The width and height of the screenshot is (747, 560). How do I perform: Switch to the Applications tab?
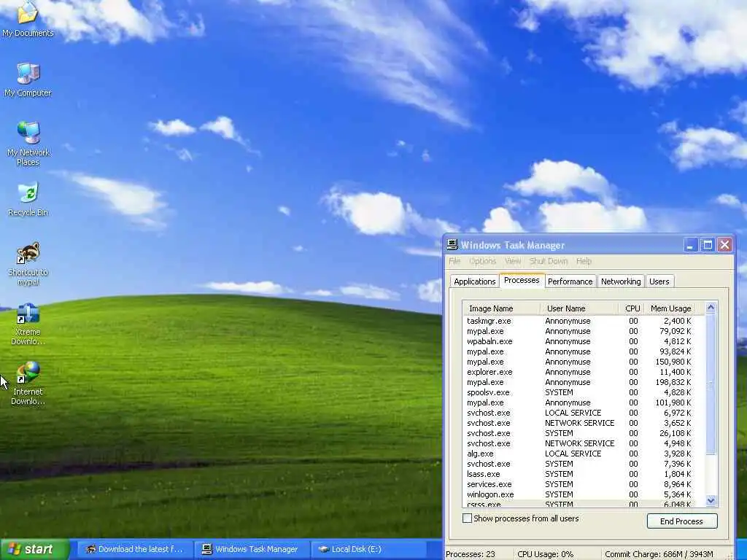474,281
